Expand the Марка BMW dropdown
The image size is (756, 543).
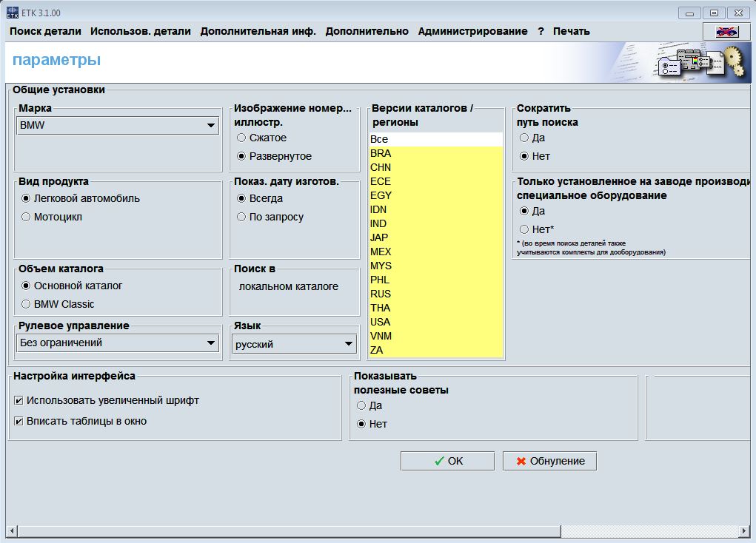[118, 125]
